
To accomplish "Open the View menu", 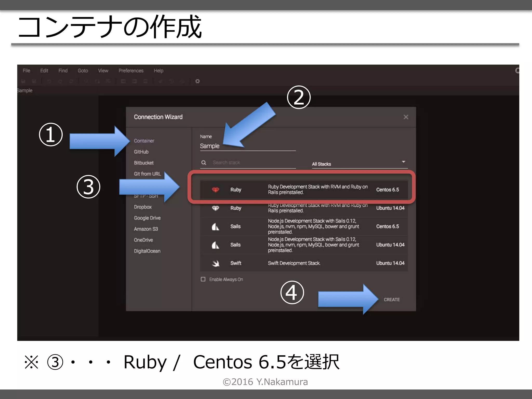I will tap(103, 71).
